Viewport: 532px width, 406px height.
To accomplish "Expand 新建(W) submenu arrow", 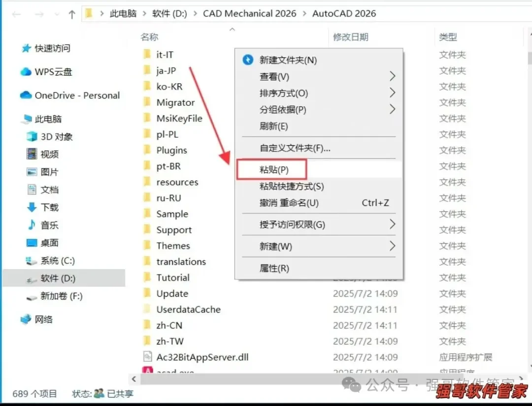I will tap(392, 246).
